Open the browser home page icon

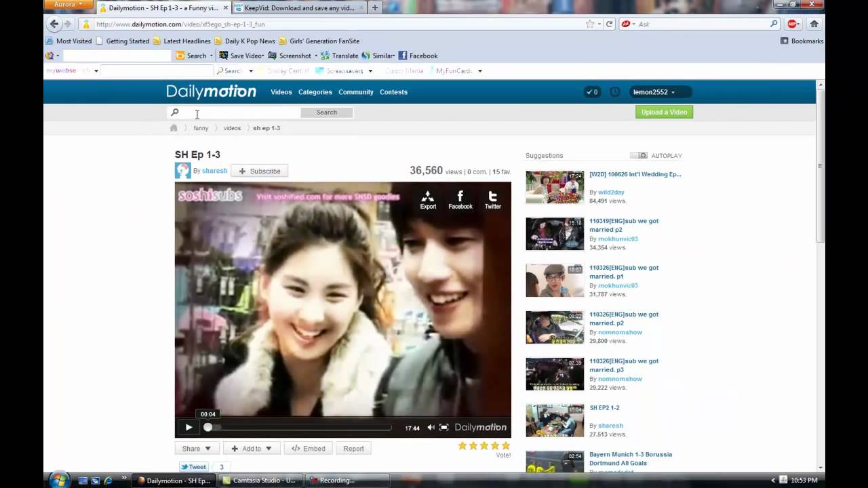(x=814, y=24)
